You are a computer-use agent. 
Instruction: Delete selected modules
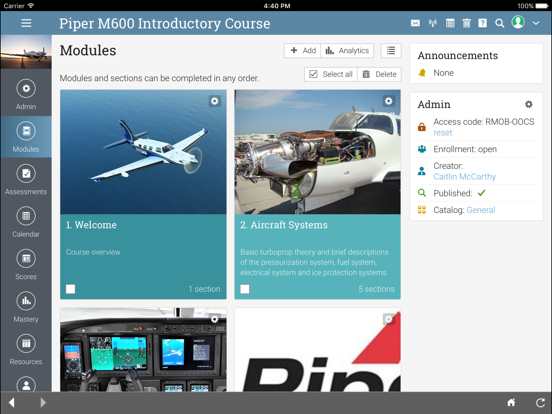point(380,74)
